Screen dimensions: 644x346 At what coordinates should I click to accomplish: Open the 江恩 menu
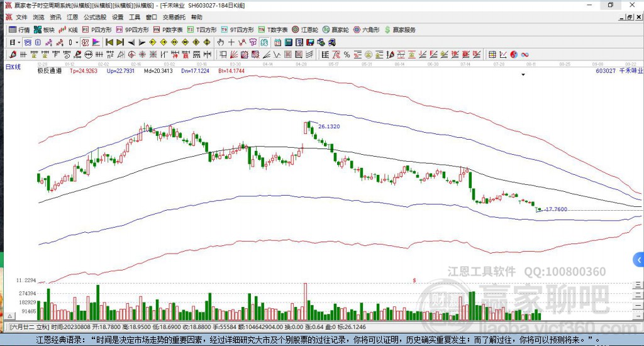[72, 17]
